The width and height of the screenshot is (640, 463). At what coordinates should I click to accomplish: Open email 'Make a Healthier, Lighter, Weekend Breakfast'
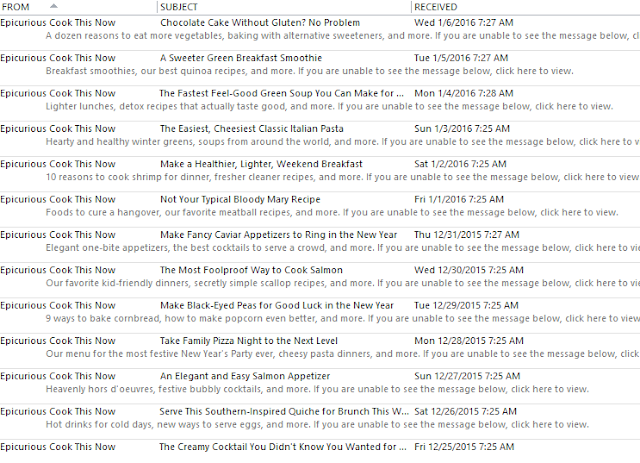pyautogui.click(x=261, y=164)
